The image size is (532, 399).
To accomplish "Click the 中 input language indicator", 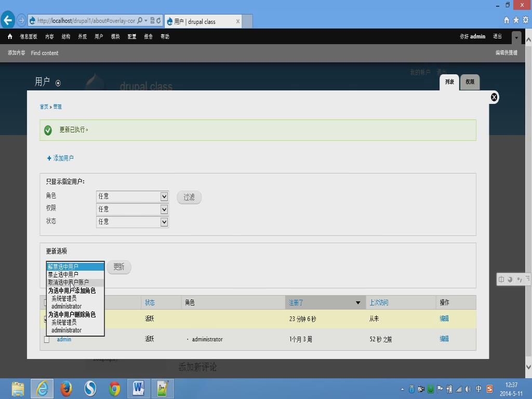I will 478,389.
